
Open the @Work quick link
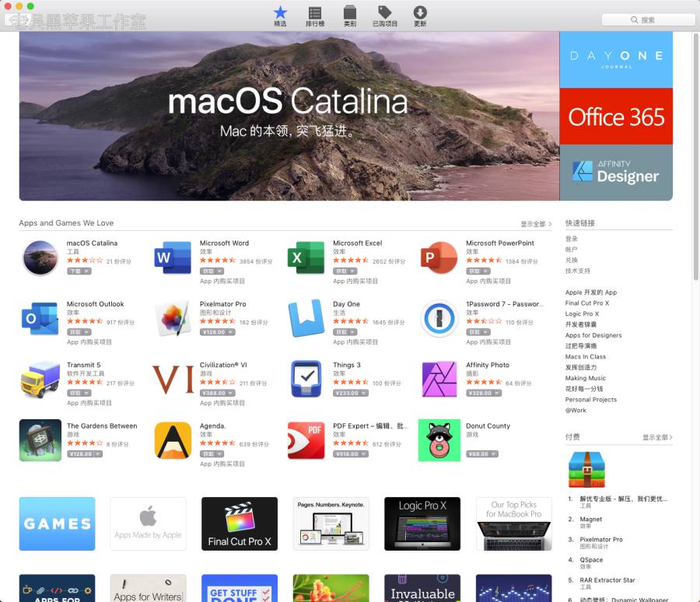pos(576,410)
